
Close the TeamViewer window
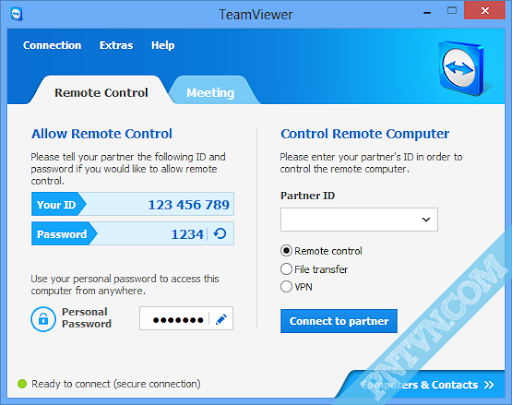pyautogui.click(x=485, y=11)
